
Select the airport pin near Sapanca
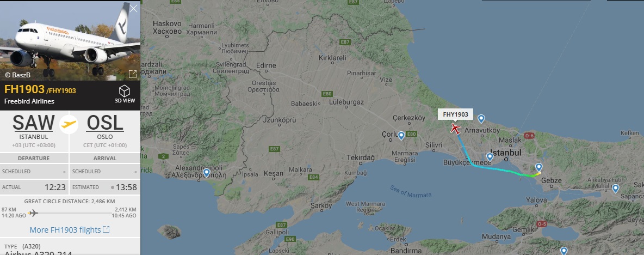coord(615,189)
